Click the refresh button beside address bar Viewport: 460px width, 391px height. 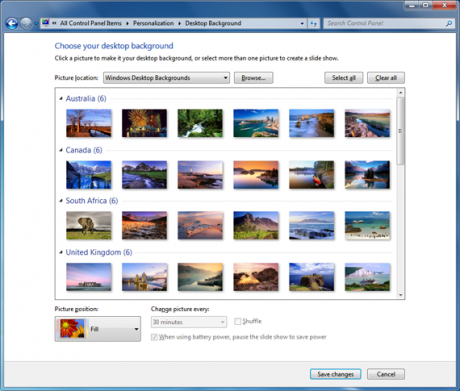[x=313, y=23]
